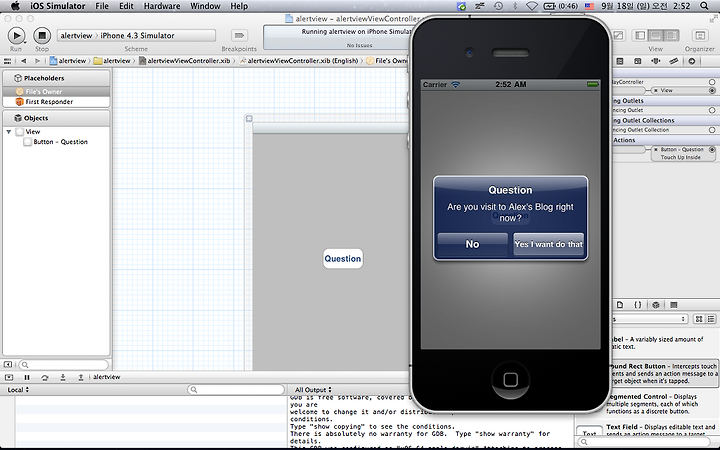Open the Identity inspector icon

620,61
